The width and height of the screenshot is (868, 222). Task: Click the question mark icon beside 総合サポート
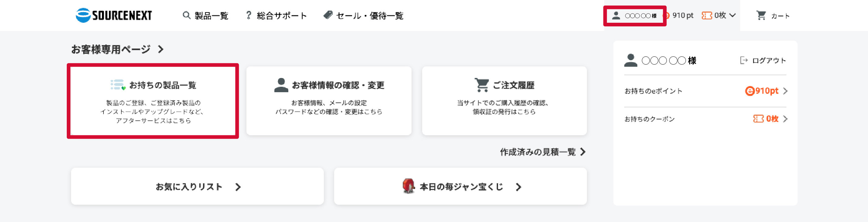point(248,15)
